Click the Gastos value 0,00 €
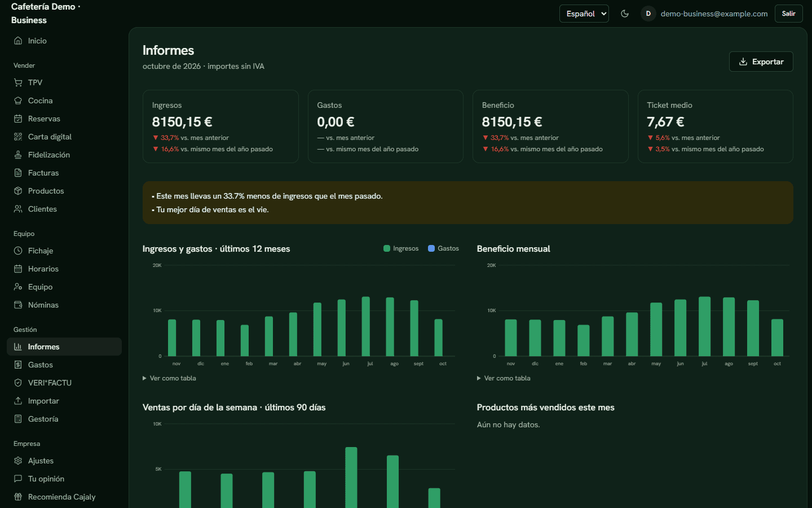The height and width of the screenshot is (508, 812). 336,122
